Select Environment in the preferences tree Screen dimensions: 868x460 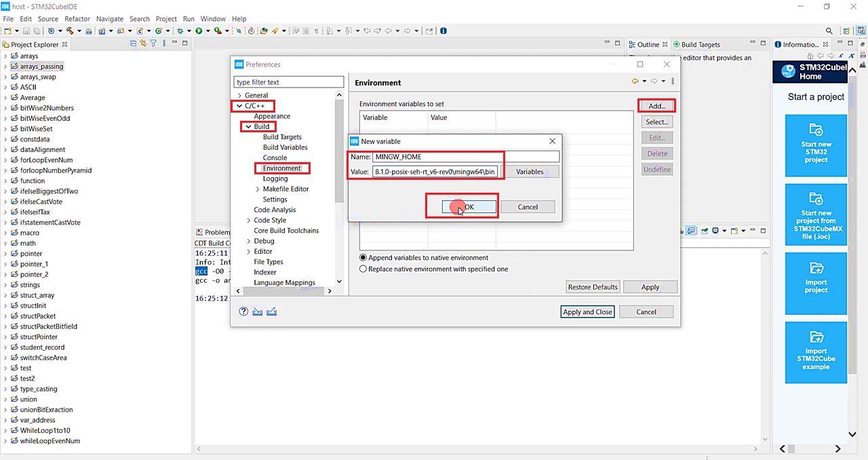[281, 168]
